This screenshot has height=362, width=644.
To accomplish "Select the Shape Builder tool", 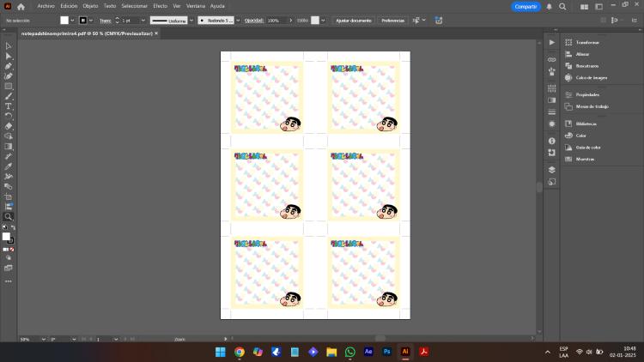I will [x=9, y=136].
